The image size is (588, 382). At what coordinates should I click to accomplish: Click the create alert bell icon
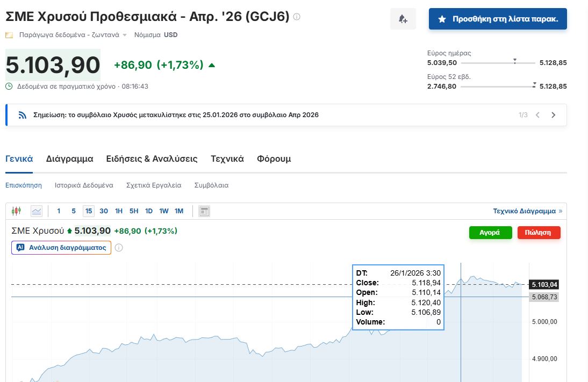tap(403, 19)
